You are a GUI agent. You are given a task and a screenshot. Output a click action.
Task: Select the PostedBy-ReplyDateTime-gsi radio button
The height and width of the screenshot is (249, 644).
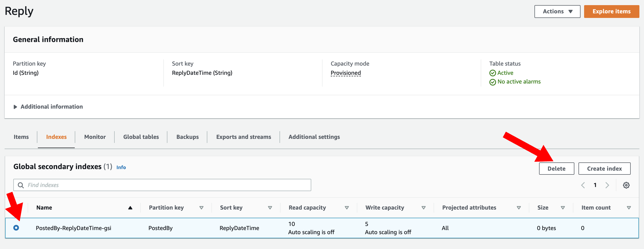(x=16, y=228)
